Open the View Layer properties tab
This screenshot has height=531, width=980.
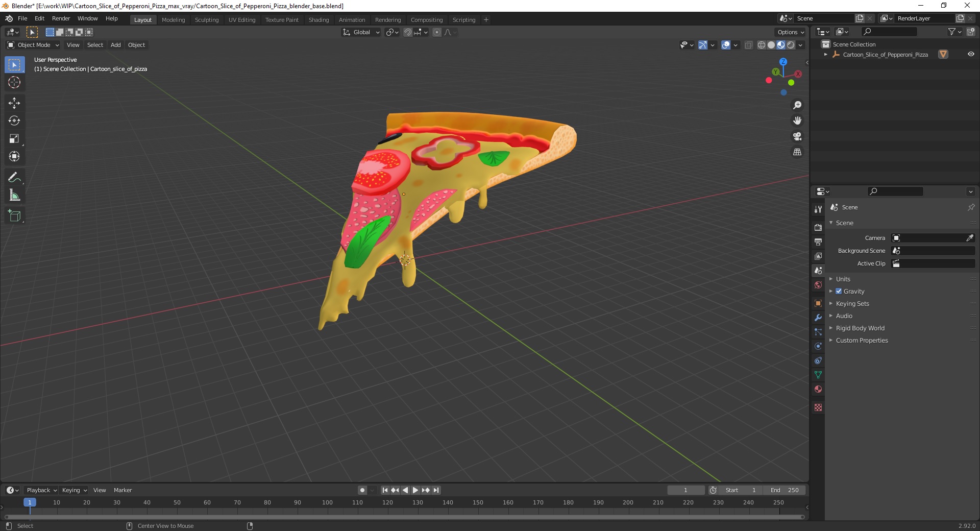pos(818,256)
